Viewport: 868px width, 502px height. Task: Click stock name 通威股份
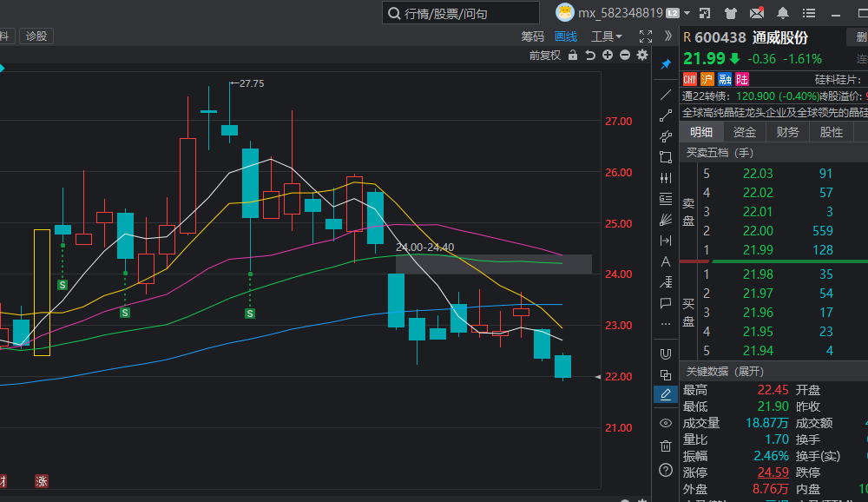pyautogui.click(x=780, y=37)
